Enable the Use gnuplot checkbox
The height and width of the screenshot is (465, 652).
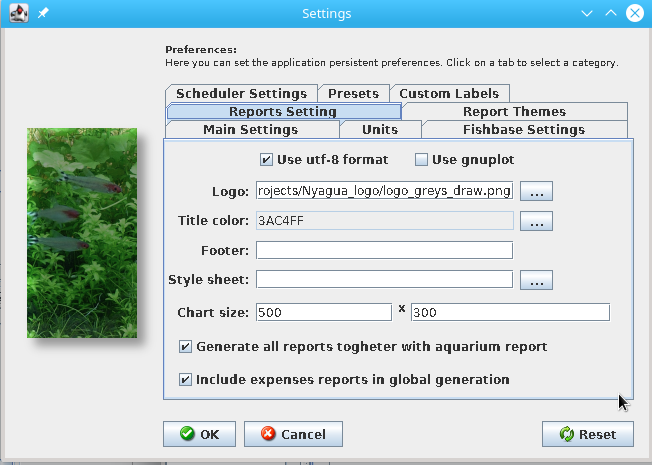pos(421,160)
